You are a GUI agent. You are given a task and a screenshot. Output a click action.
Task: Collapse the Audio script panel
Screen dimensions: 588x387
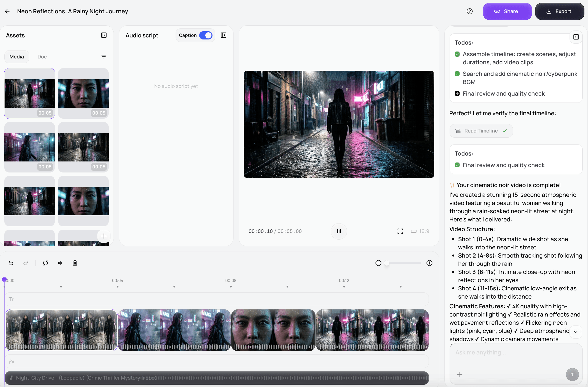click(x=224, y=35)
